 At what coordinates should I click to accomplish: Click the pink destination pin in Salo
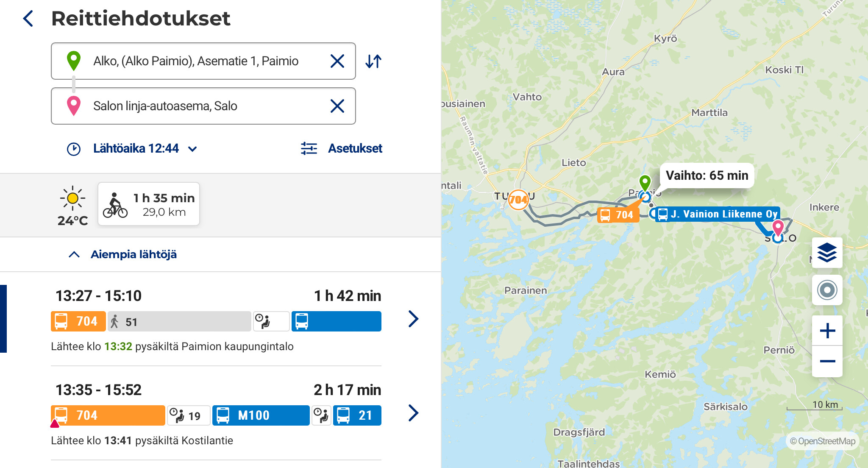tap(778, 227)
